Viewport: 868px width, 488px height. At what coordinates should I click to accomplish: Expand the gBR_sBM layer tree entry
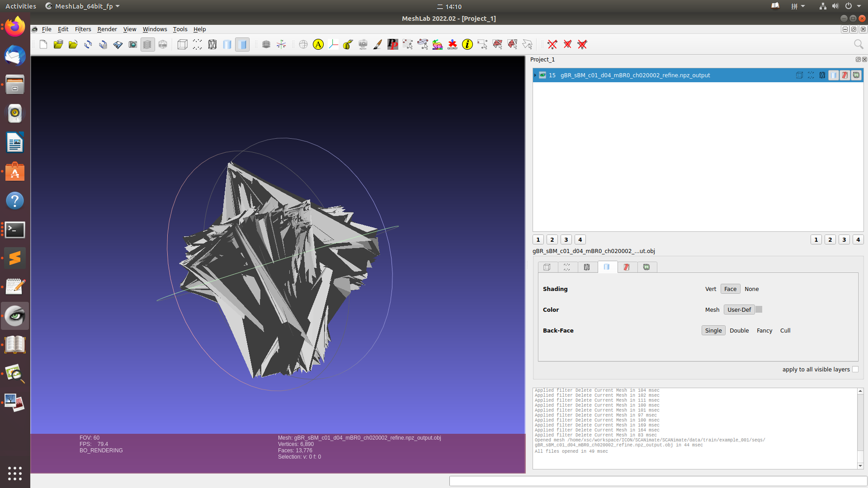click(x=535, y=75)
